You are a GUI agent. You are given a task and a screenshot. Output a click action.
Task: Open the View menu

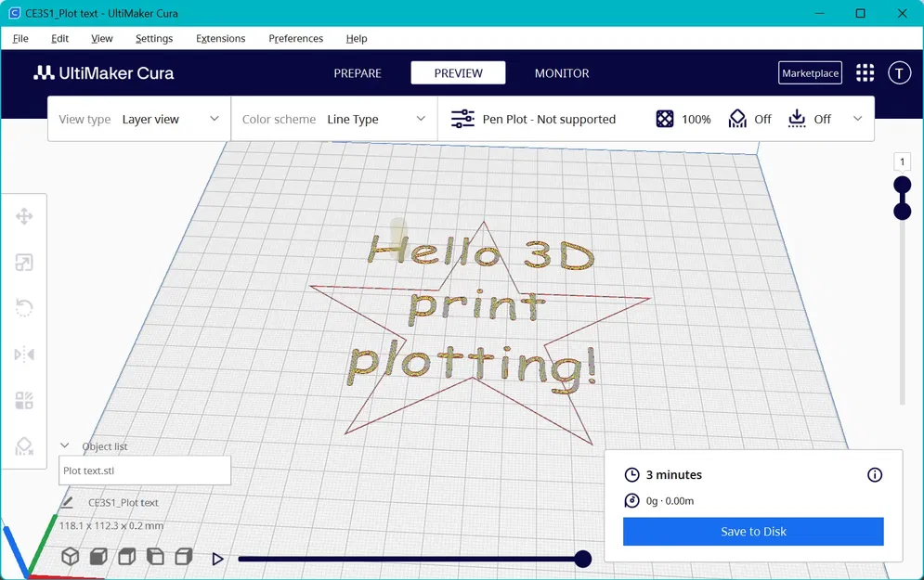(x=101, y=38)
